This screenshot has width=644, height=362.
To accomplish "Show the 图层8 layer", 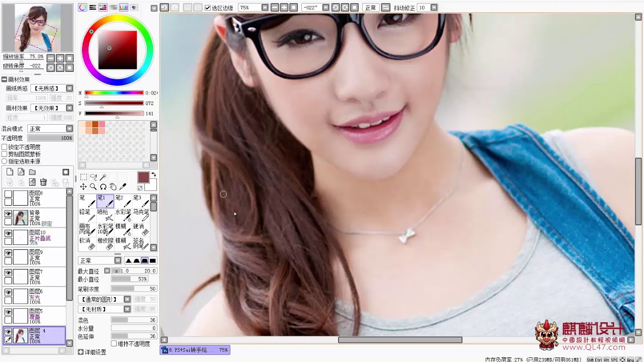I will point(8,194).
